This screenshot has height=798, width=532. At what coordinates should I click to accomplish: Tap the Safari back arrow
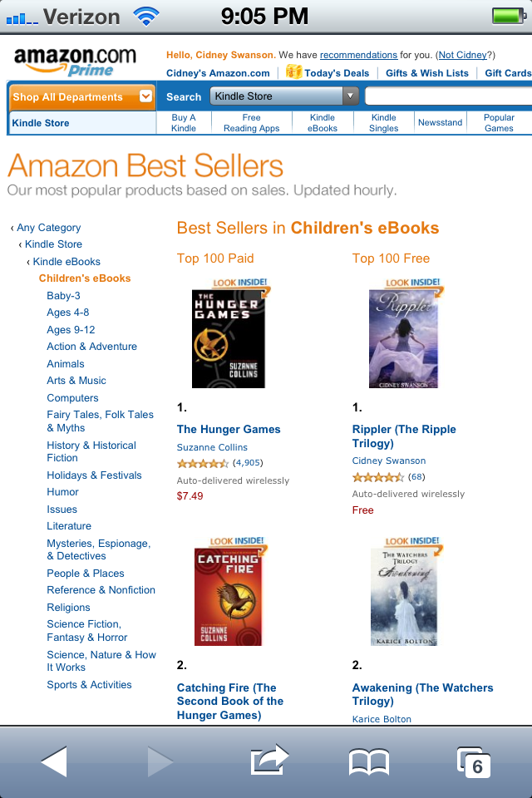tap(54, 761)
